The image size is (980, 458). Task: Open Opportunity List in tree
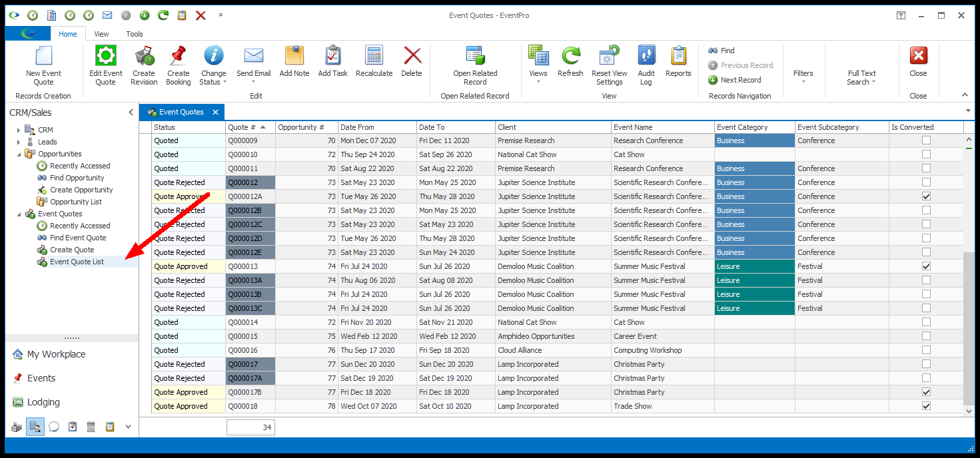[x=76, y=202]
